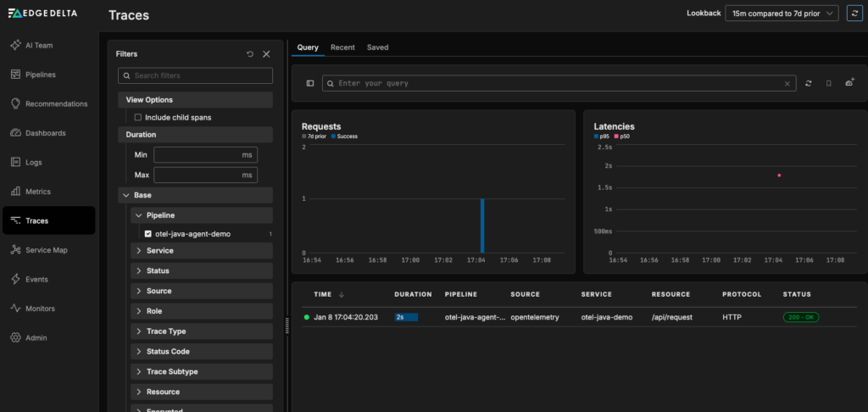Image resolution: width=868 pixels, height=412 pixels.
Task: Click the refresh icon beside Lookback dropdown
Action: pos(854,13)
